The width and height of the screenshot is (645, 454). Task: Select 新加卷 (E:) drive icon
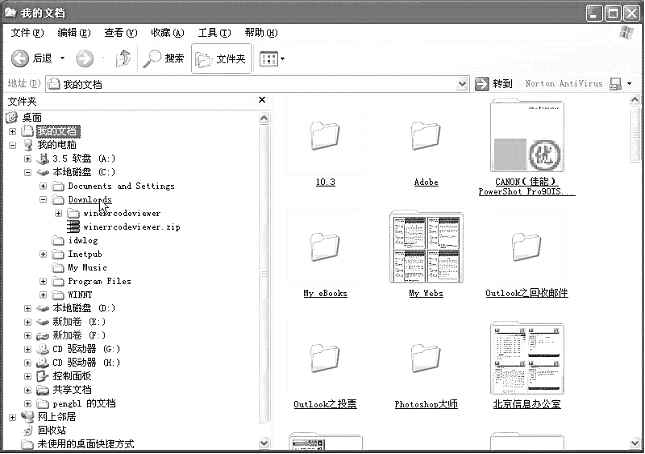click(x=43, y=322)
